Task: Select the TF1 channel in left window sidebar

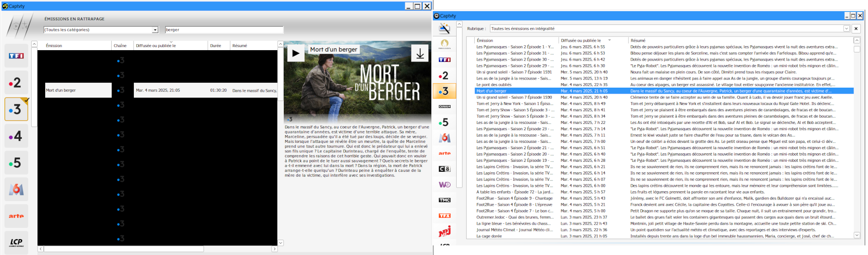Action: (x=16, y=56)
